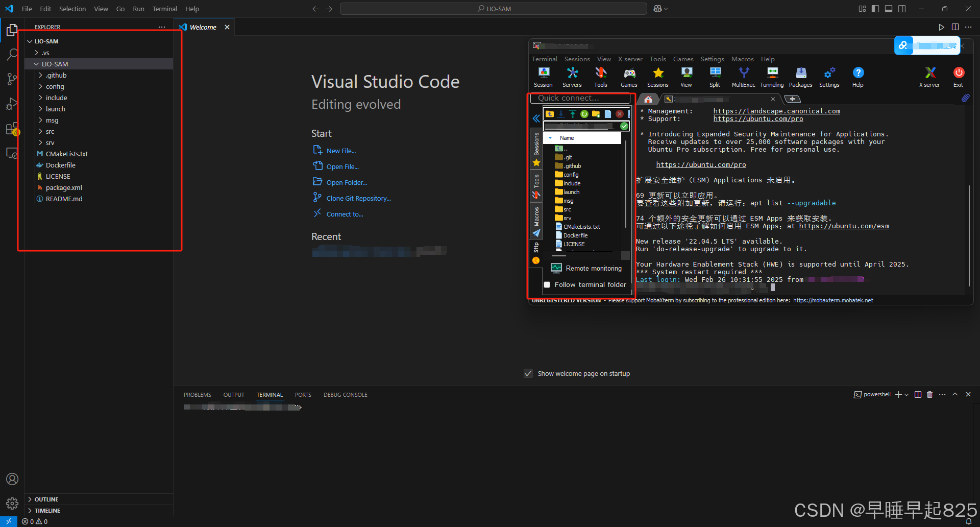Click Split icon in MobaXterm toolbar
The width and height of the screenshot is (980, 527).
pos(715,77)
